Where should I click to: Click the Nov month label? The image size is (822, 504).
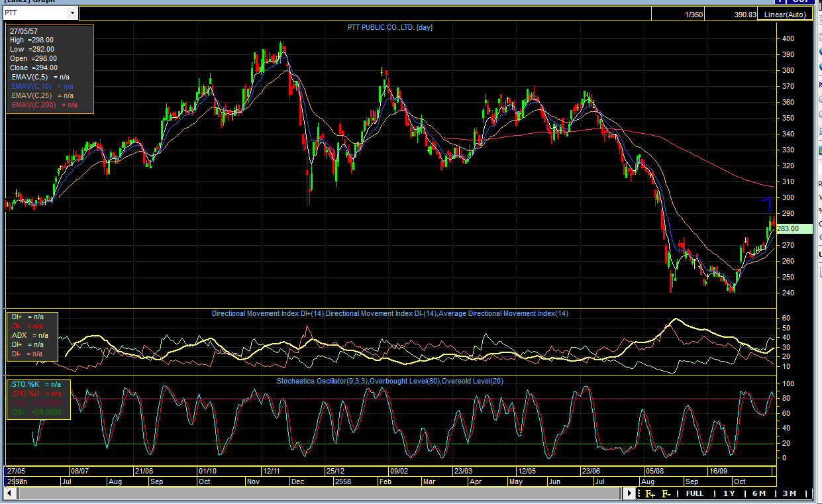tap(254, 481)
